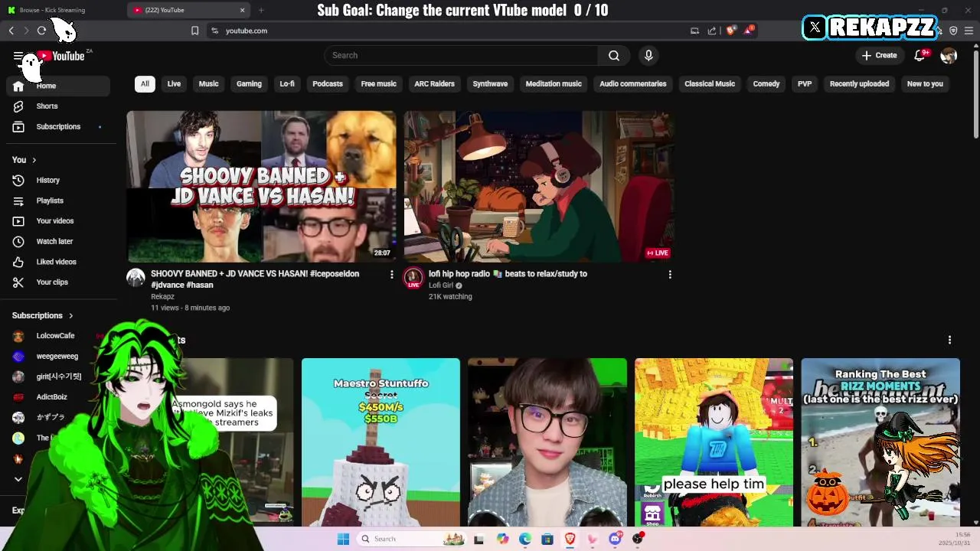Click the Brave Rewards triangle icon

pos(749,31)
